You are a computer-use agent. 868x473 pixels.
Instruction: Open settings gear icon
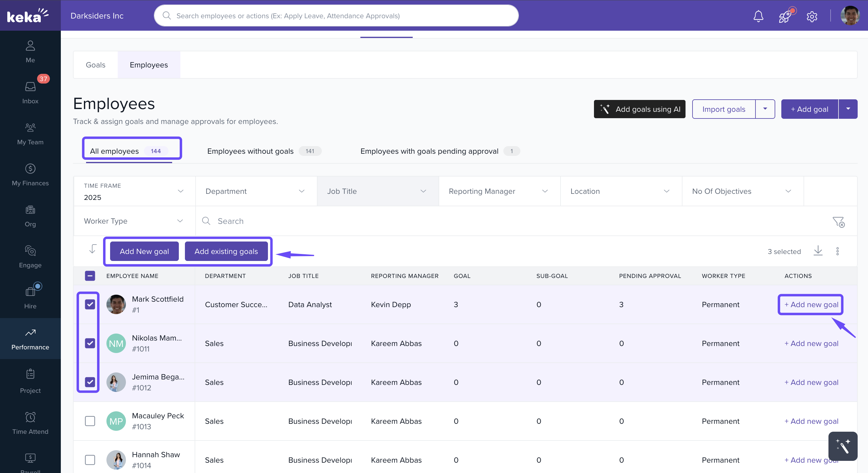(x=812, y=16)
